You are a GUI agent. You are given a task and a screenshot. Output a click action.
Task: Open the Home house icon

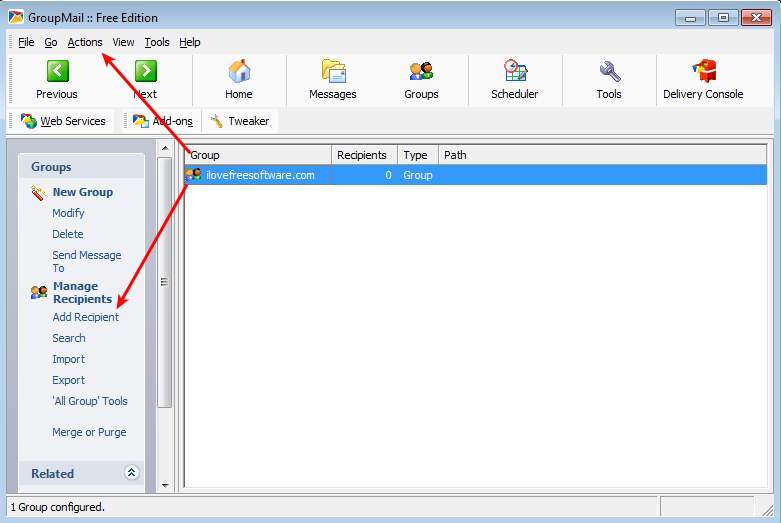[x=239, y=71]
